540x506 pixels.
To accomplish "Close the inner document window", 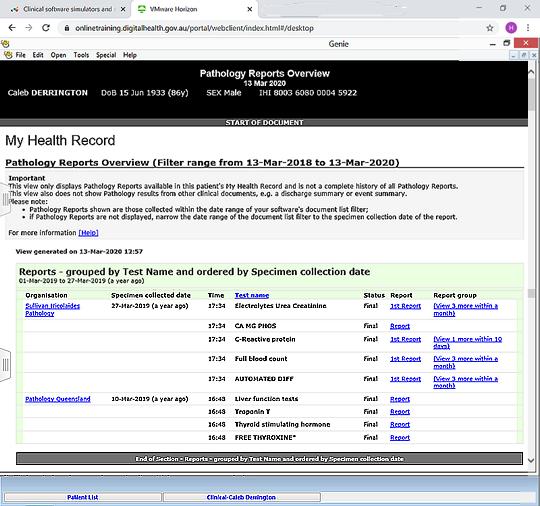I will [x=533, y=55].
